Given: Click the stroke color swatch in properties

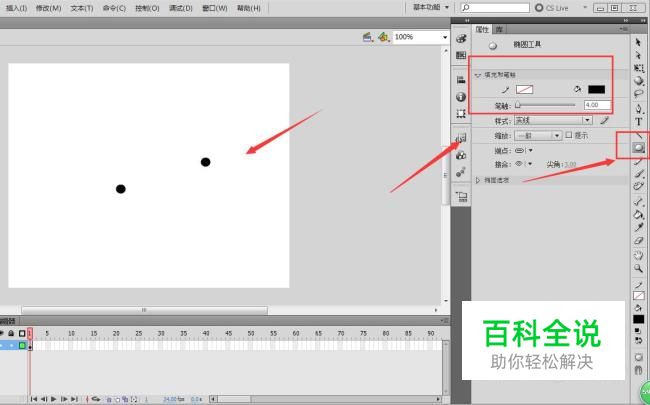Looking at the screenshot, I should coord(524,89).
